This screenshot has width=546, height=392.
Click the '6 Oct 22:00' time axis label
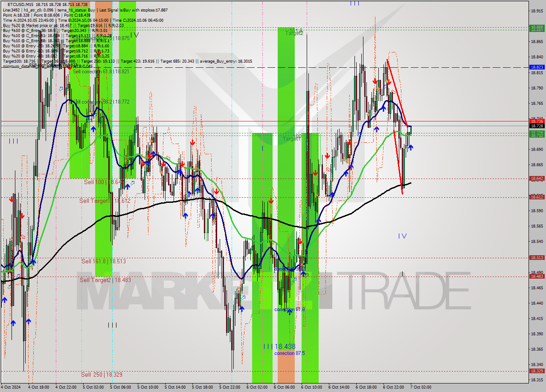(393, 388)
